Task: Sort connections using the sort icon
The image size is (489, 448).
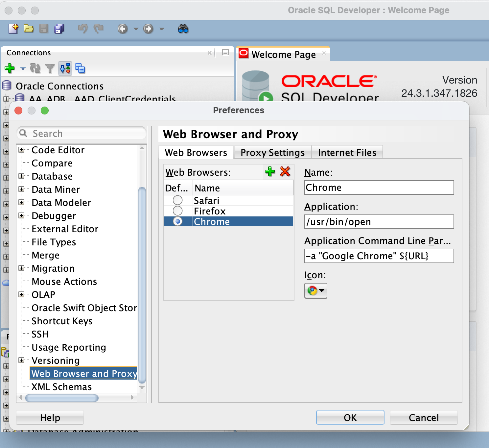Action: tap(65, 68)
